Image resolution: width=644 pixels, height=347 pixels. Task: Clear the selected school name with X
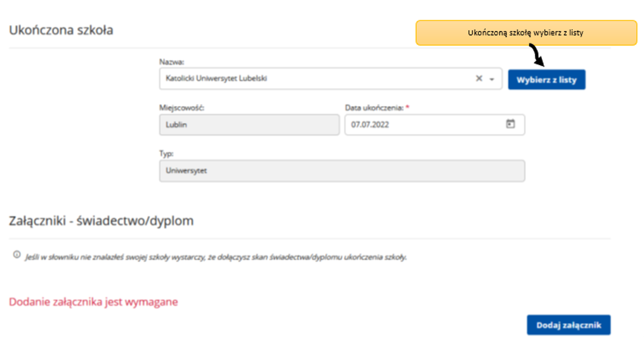click(479, 79)
